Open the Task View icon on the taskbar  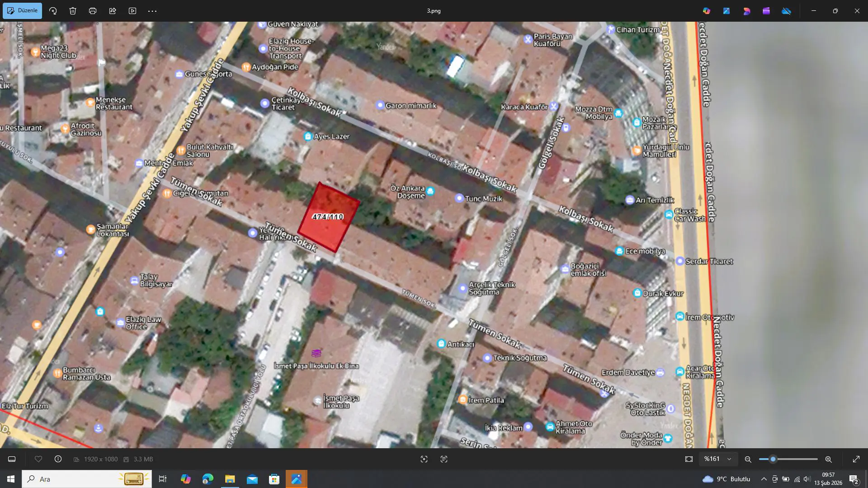163,479
